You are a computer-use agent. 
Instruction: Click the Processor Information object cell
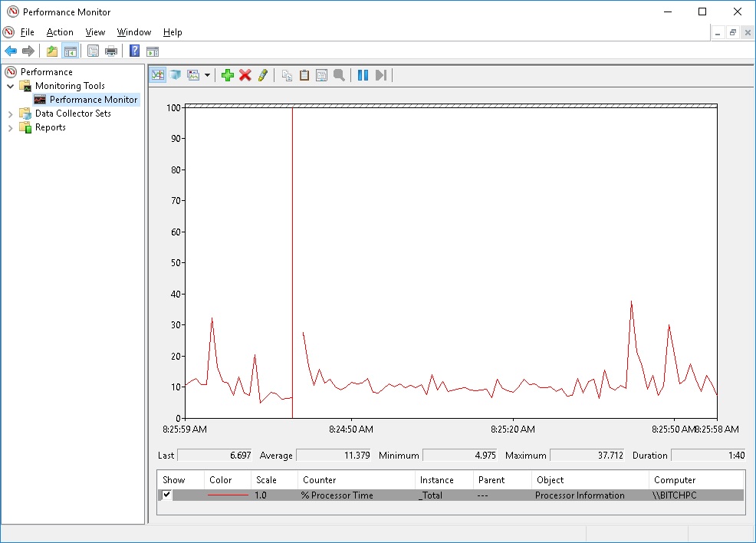580,495
